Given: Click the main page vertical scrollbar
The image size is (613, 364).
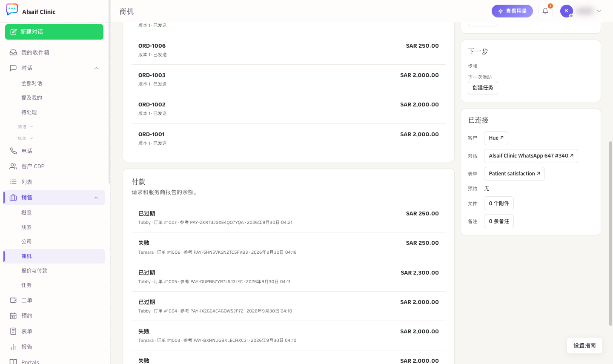Looking at the screenshot, I should tap(610, 233).
